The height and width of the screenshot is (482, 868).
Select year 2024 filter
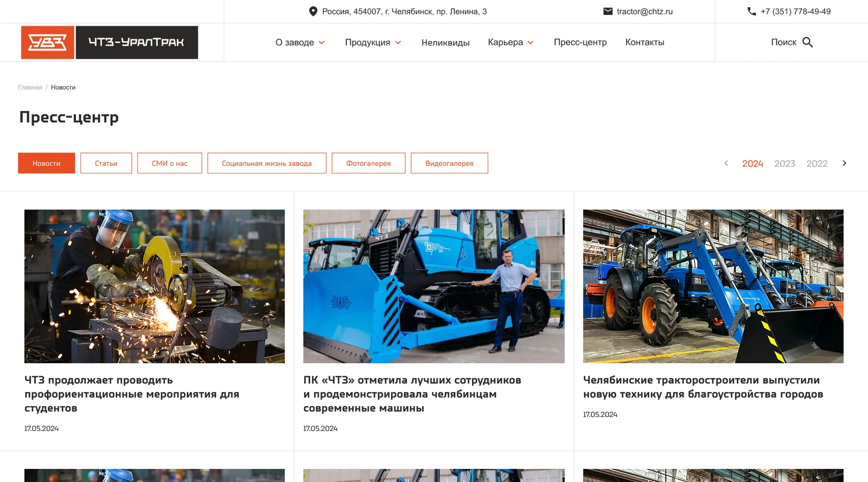(752, 164)
